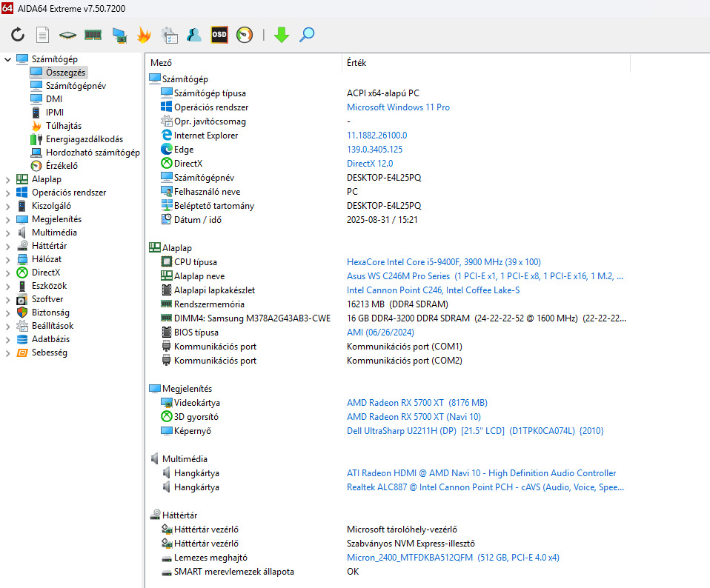Screen dimensions: 710x588
Task: Click the user profile toolbar icon
Action: pos(194,35)
